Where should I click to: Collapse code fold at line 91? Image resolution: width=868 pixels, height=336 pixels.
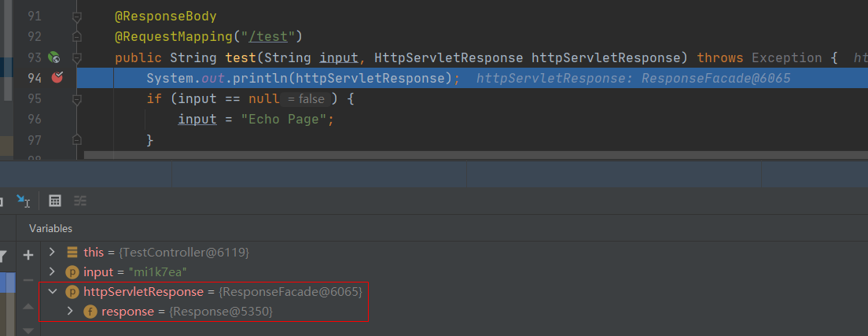76,17
